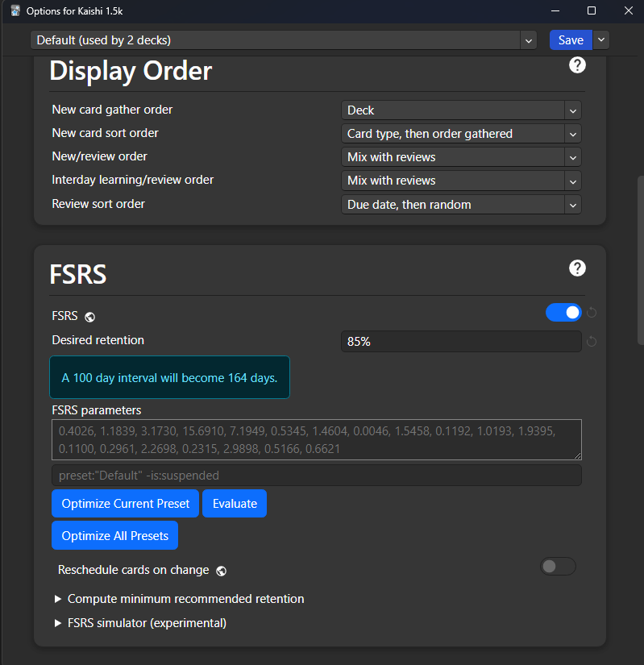
Task: Open Save button dropdown arrow
Action: [x=600, y=39]
